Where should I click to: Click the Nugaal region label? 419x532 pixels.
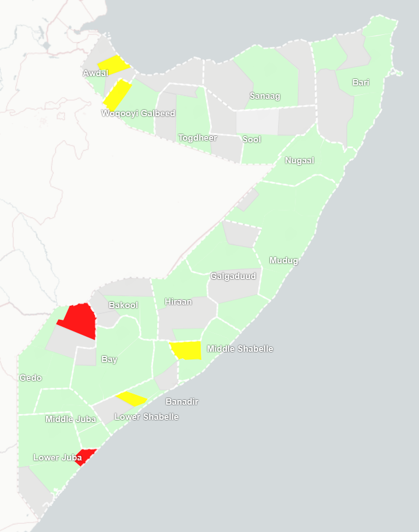(x=299, y=160)
